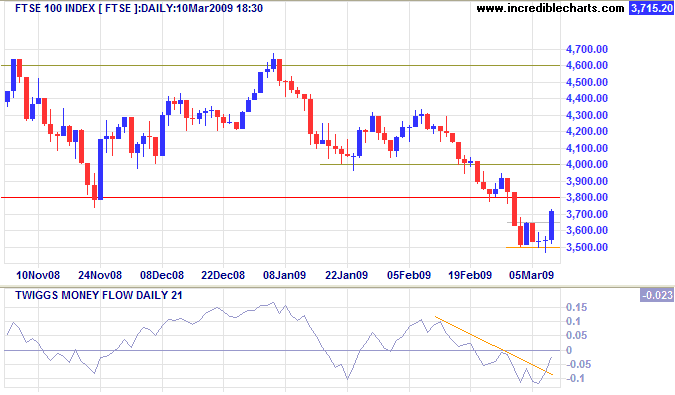This screenshot has width=675, height=395.
Task: Select the 4,600.00 price axis label
Action: tap(587, 65)
